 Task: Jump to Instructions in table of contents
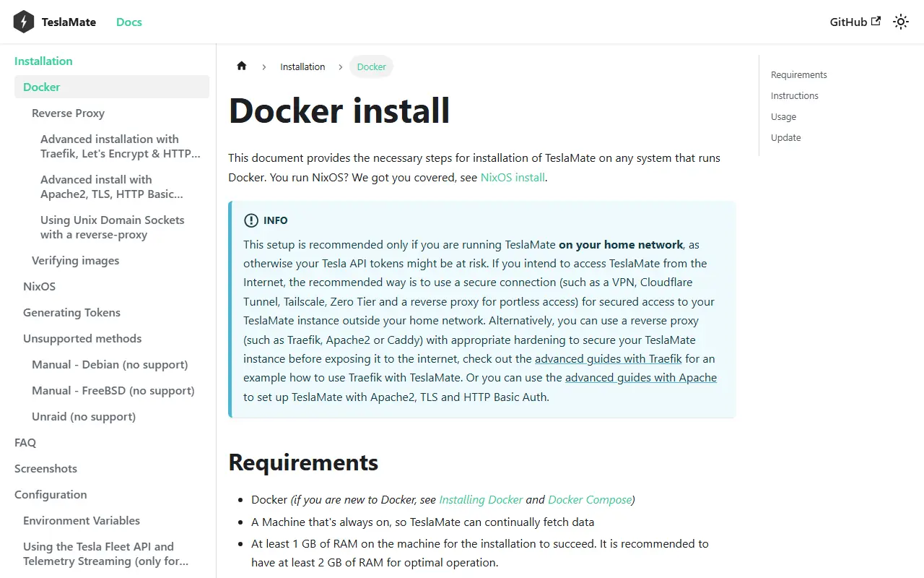click(x=795, y=95)
